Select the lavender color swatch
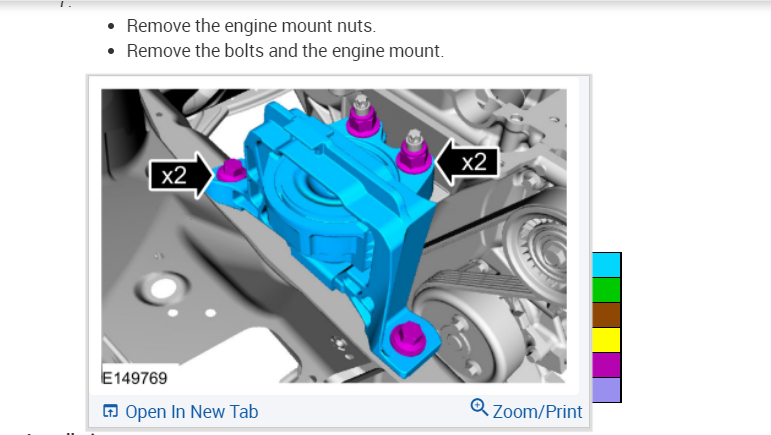Screen dimensions: 771x435 point(606,390)
